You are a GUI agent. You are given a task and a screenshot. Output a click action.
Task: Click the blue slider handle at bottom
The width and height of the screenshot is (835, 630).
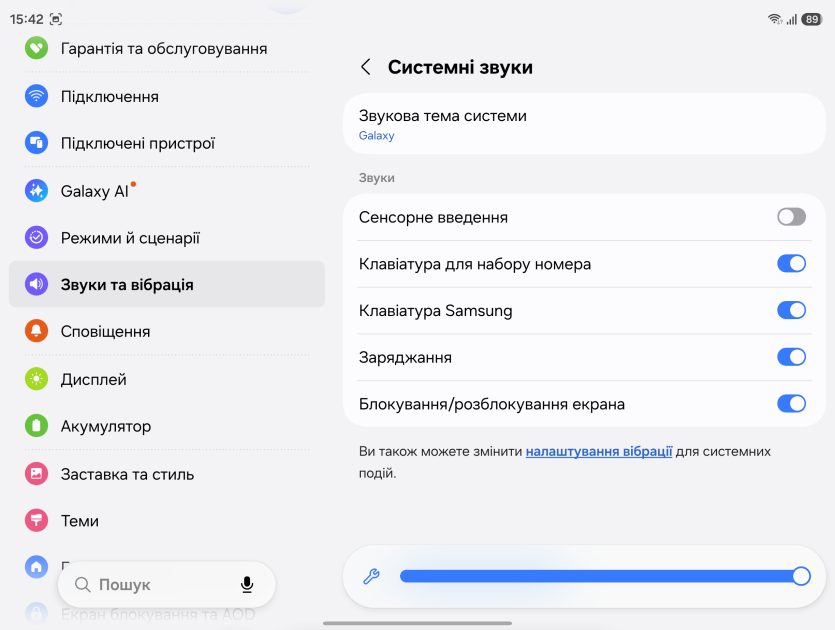click(801, 576)
